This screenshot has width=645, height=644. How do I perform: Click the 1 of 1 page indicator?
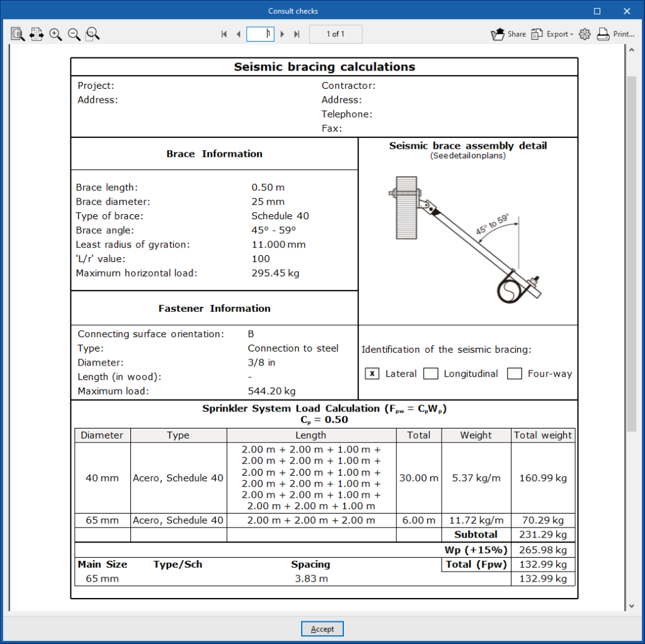[336, 34]
